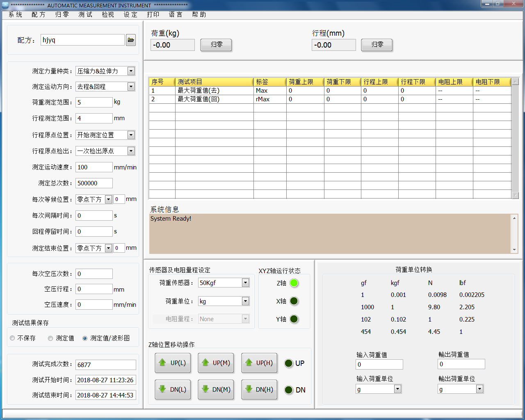Viewport: 525px width, 420px height.
Task: Open 测定结束位置 dropdown
Action: pyautogui.click(x=108, y=248)
